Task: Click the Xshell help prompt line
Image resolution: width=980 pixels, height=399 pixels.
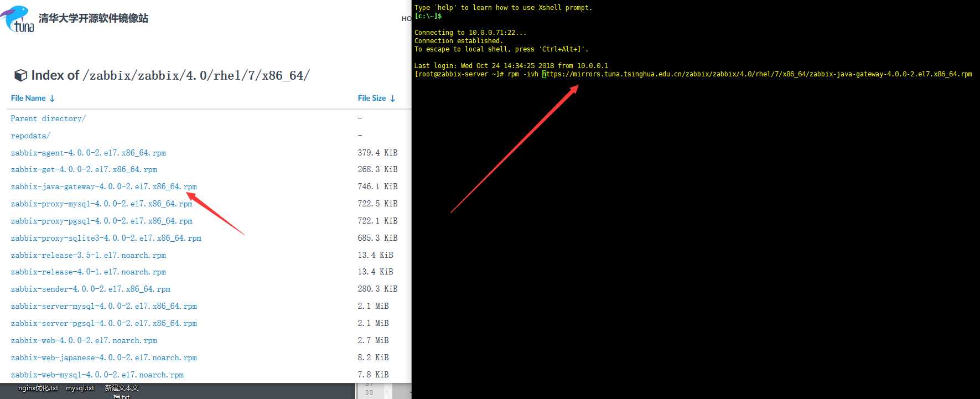Action: pos(504,8)
